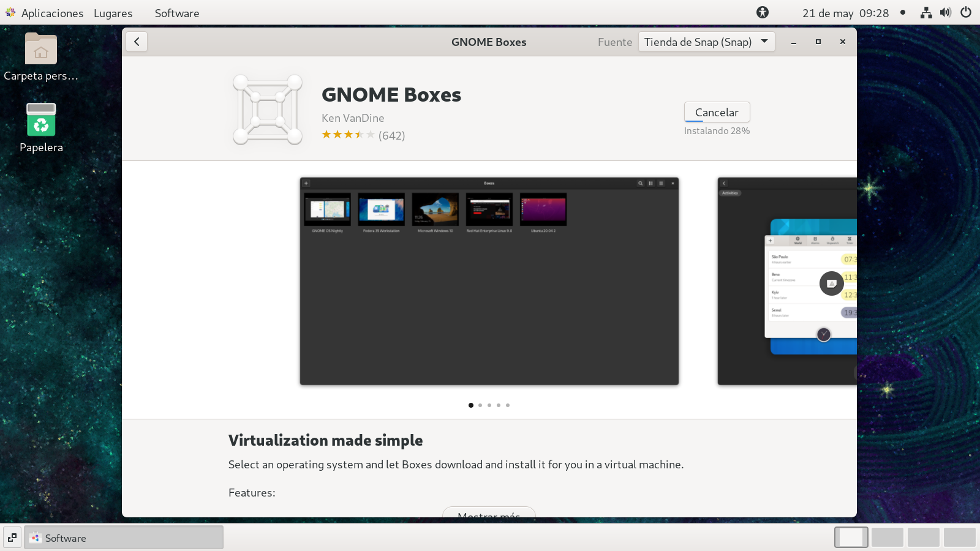980x551 pixels.
Task: Switch to the second workspace in the pager
Action: pos(887,537)
